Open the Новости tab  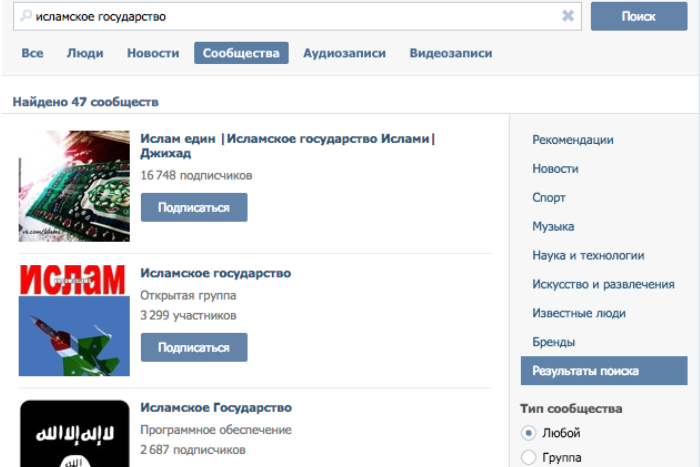tap(153, 53)
